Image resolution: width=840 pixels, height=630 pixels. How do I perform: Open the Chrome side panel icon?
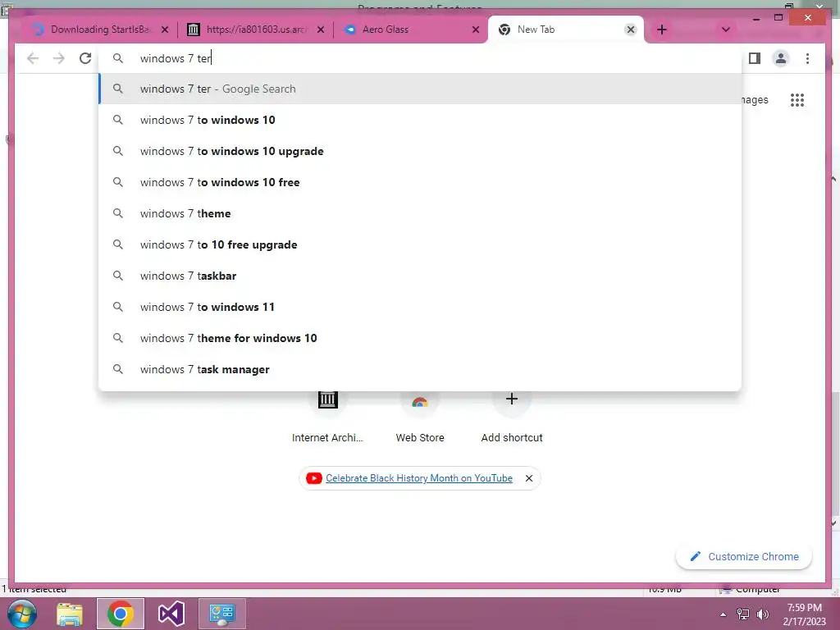[755, 58]
